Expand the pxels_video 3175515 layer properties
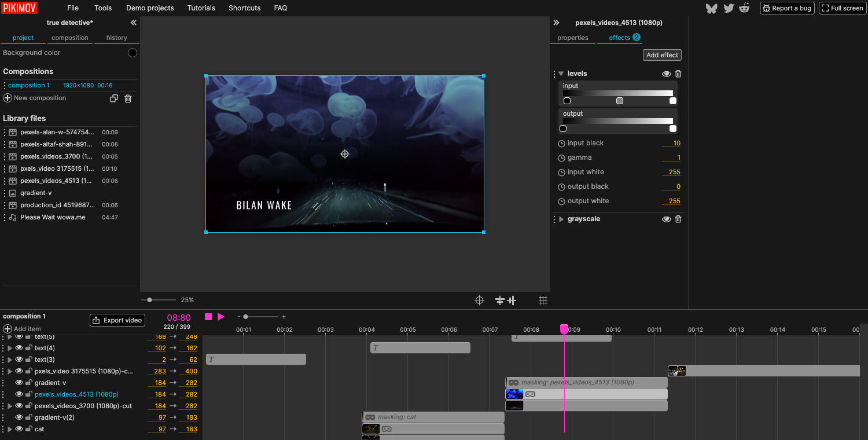 coord(10,371)
